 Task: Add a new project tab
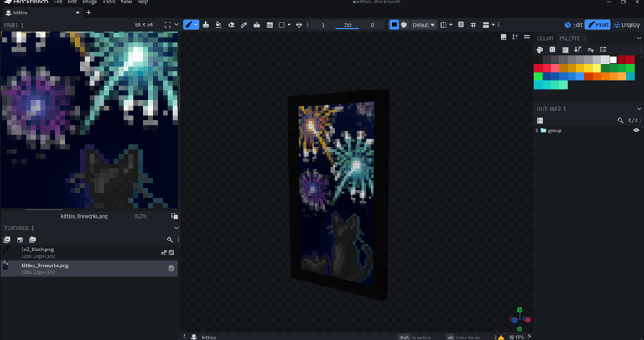88,13
